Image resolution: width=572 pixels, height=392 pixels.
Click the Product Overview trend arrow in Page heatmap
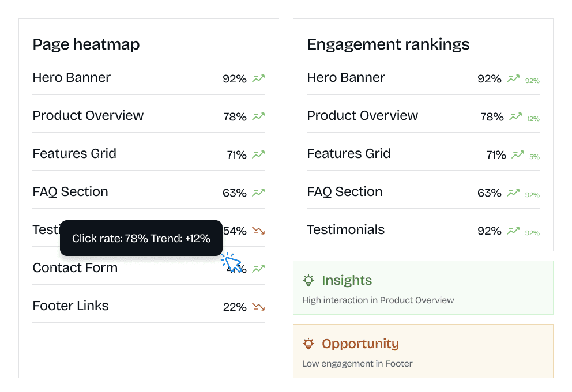coord(258,116)
